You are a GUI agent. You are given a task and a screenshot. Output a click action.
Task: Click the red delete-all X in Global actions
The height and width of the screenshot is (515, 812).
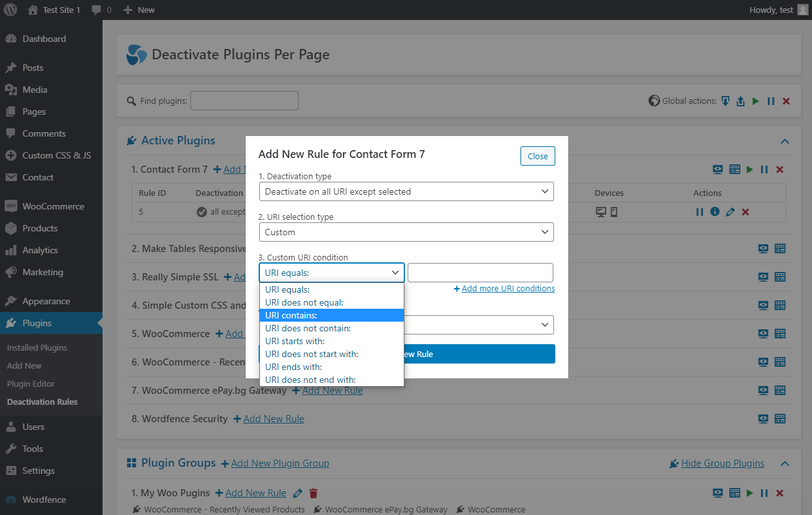[x=786, y=101]
